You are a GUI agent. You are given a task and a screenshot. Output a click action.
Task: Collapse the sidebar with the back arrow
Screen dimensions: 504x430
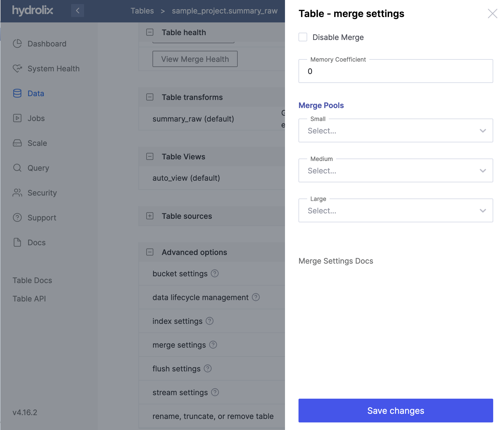[78, 11]
